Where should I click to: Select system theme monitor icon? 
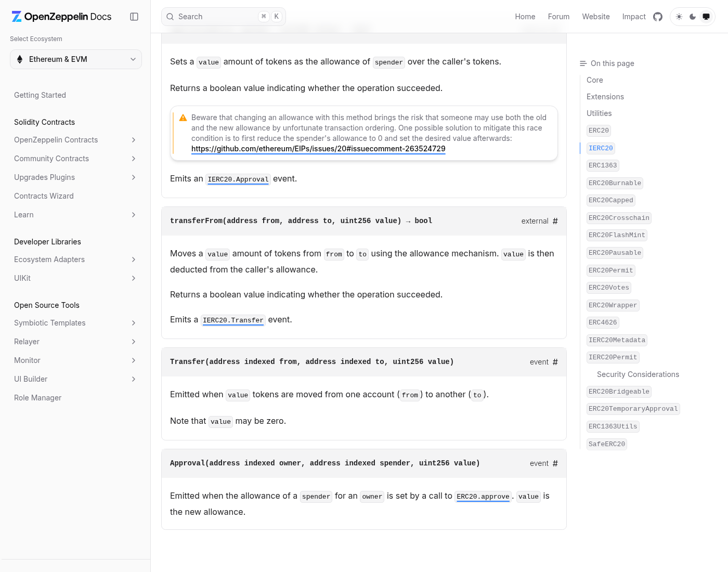pyautogui.click(x=706, y=17)
